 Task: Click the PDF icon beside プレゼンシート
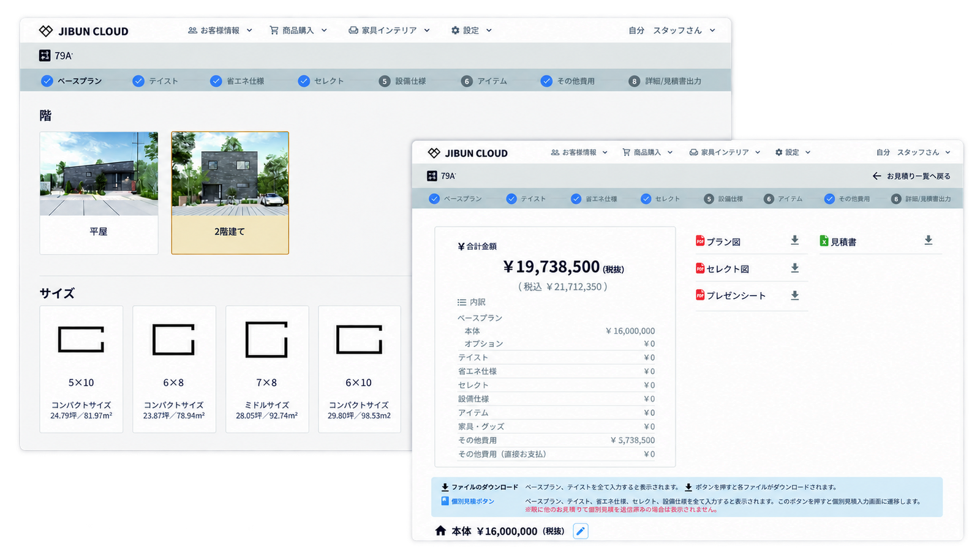pyautogui.click(x=699, y=295)
